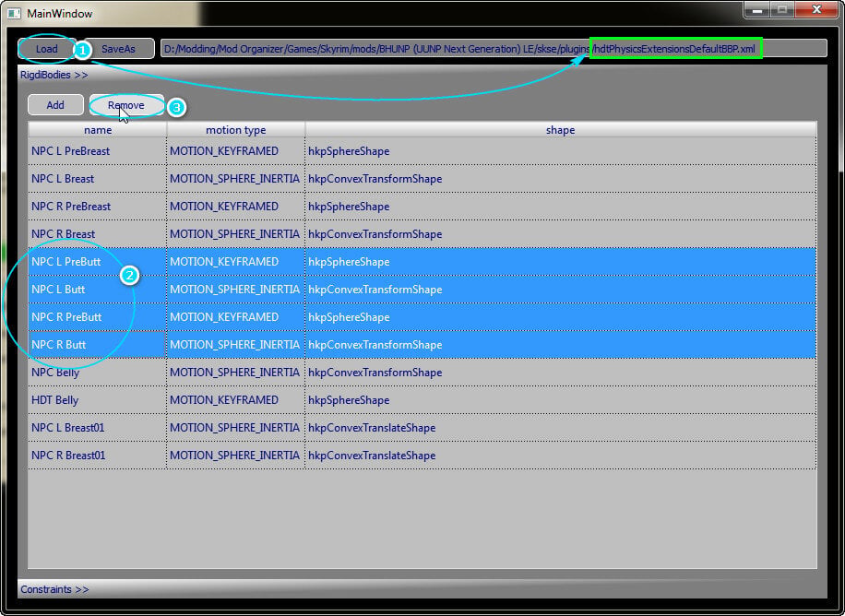
Task: Click the Remove button
Action: point(126,105)
